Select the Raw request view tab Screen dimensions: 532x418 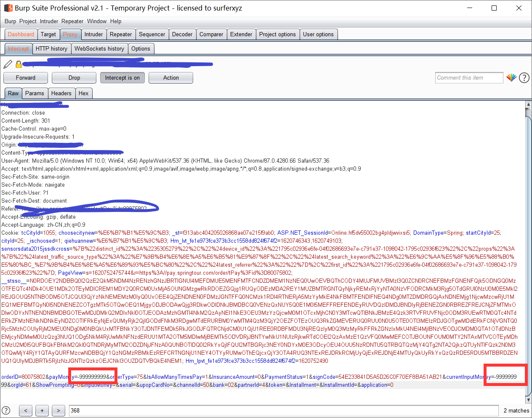pos(13,94)
